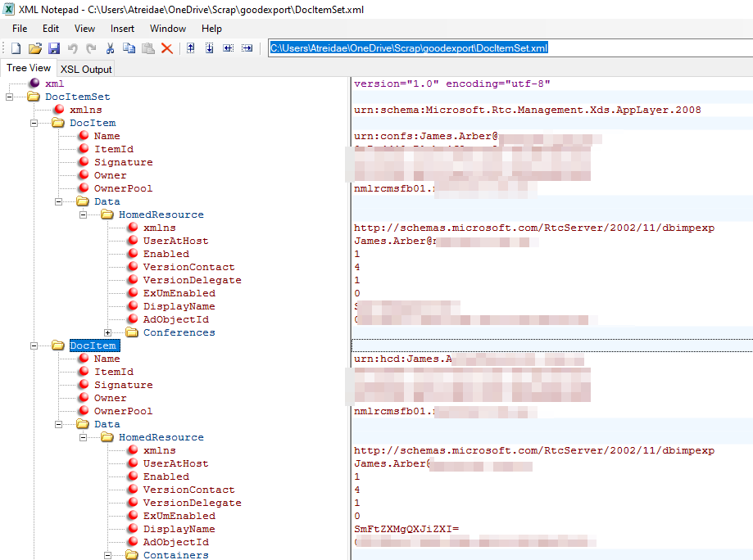Click the version="1.0" encoding="utf-8" value
The image size is (753, 560).
point(452,84)
